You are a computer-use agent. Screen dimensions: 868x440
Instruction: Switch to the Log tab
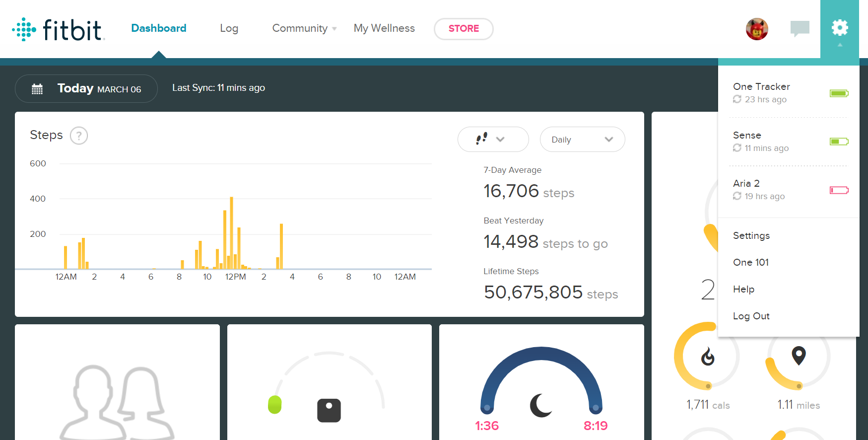(x=229, y=28)
